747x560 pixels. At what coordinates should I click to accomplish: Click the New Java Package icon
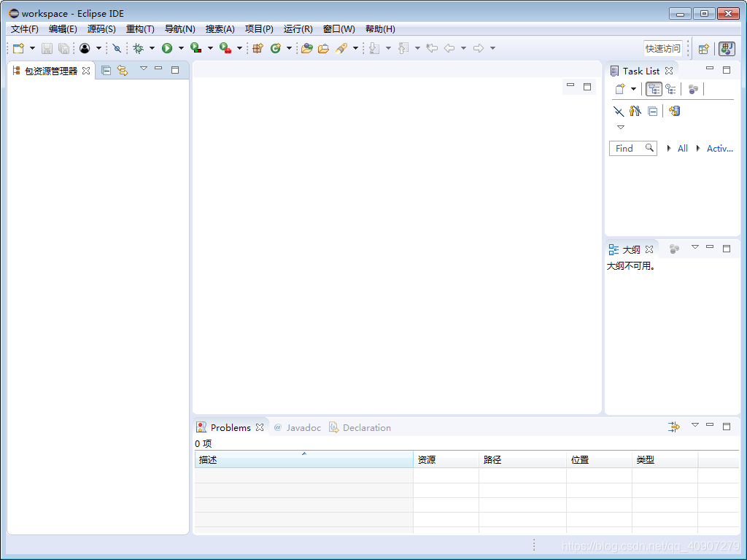point(258,48)
